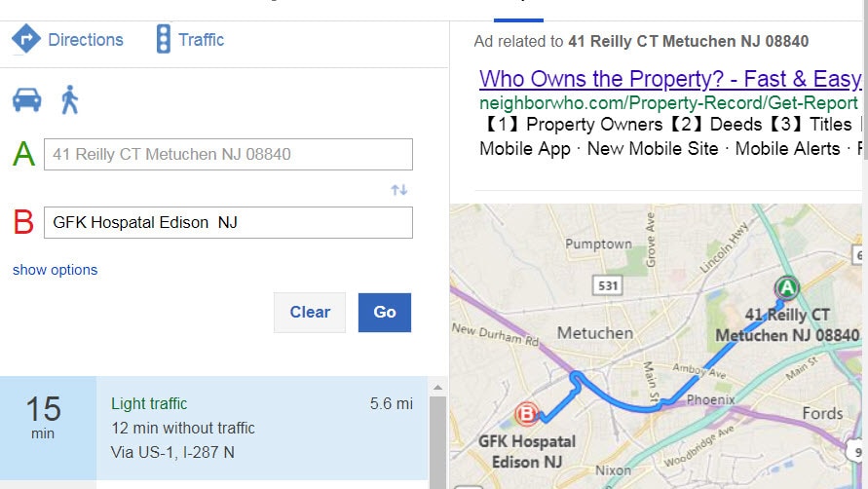Click the route 531 shield on map
This screenshot has width=868, height=489.
[608, 285]
